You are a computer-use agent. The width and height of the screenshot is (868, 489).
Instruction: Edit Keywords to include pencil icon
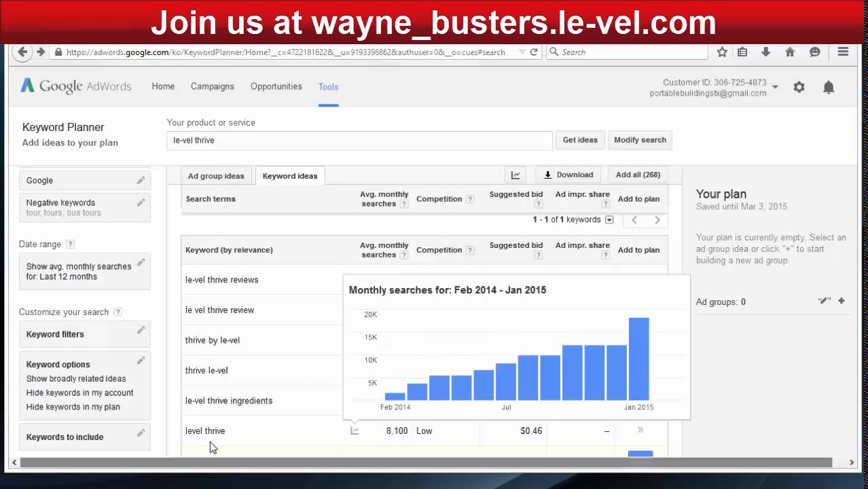[x=141, y=433]
